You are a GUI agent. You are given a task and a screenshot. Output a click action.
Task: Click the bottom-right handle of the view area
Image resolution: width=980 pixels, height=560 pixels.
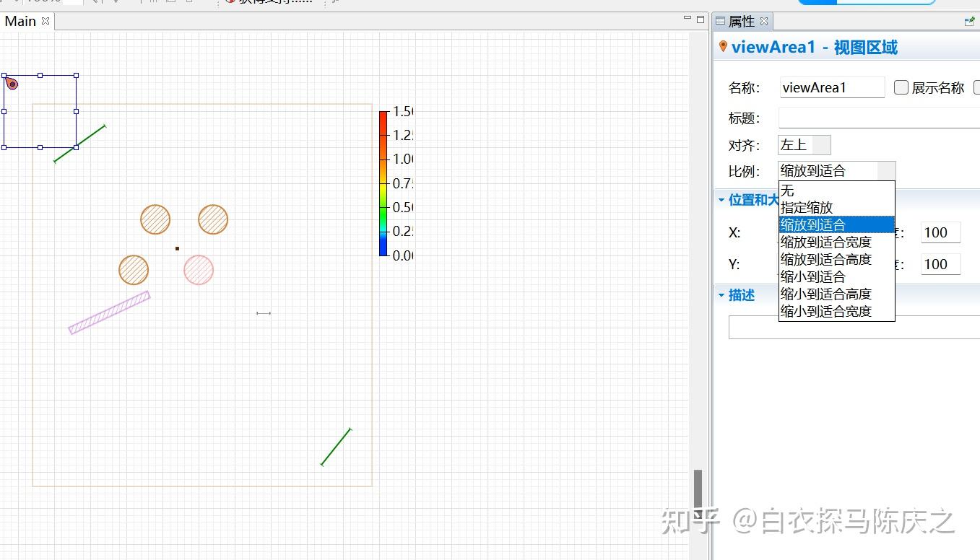click(x=76, y=147)
